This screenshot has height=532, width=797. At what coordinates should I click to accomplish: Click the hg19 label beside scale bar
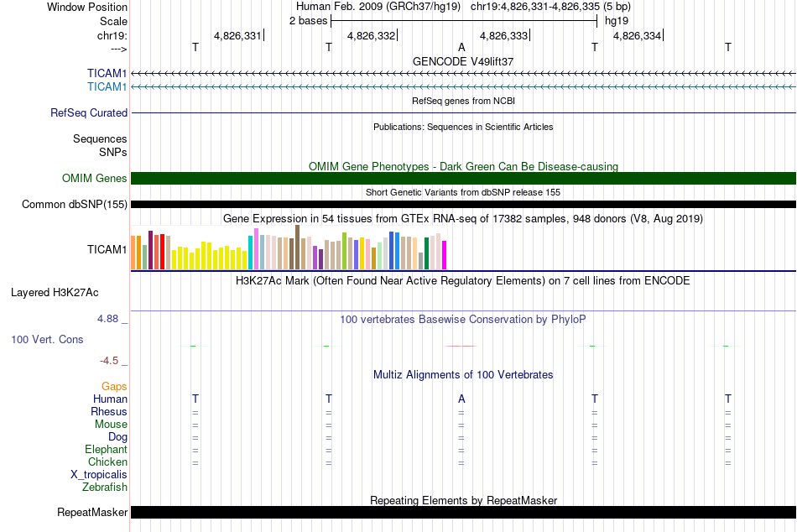pyautogui.click(x=616, y=21)
